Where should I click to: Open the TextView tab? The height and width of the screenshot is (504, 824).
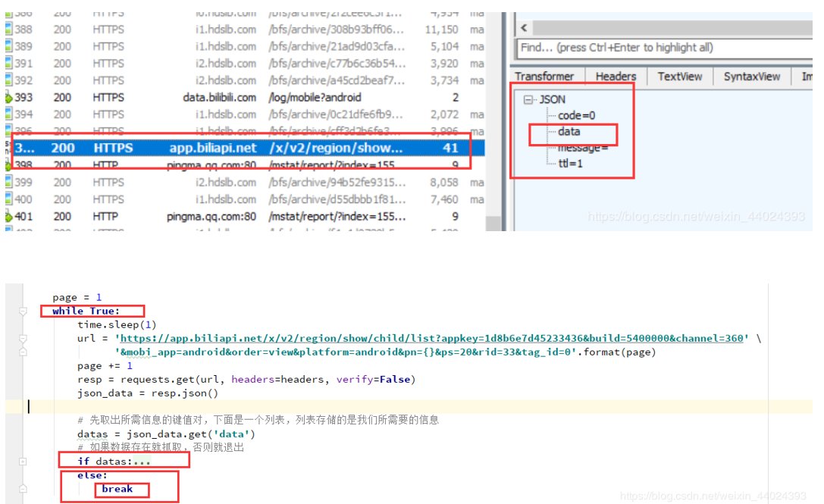coord(680,77)
